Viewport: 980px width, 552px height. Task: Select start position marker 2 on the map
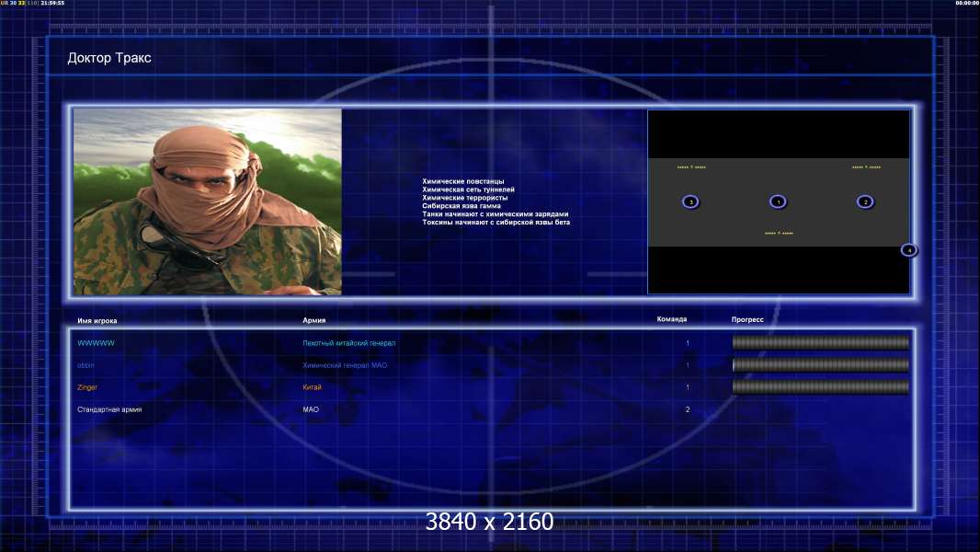864,201
